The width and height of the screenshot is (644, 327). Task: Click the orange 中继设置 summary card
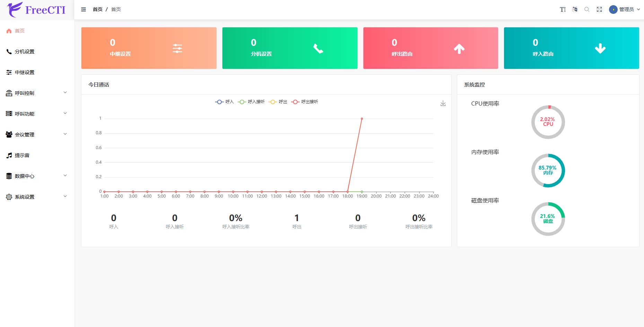tap(149, 48)
